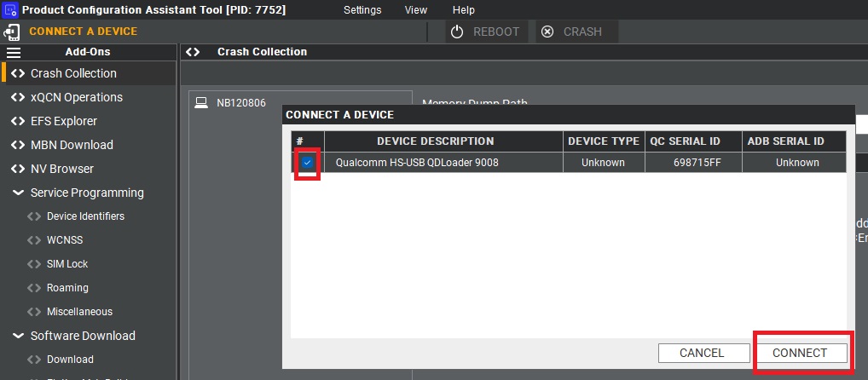The image size is (868, 380).
Task: Click the code icon beside EFS Explorer
Action: pos(17,121)
